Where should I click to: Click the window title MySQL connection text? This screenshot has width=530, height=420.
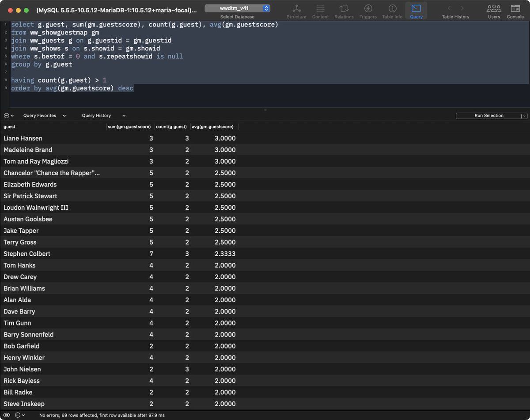pos(117,10)
